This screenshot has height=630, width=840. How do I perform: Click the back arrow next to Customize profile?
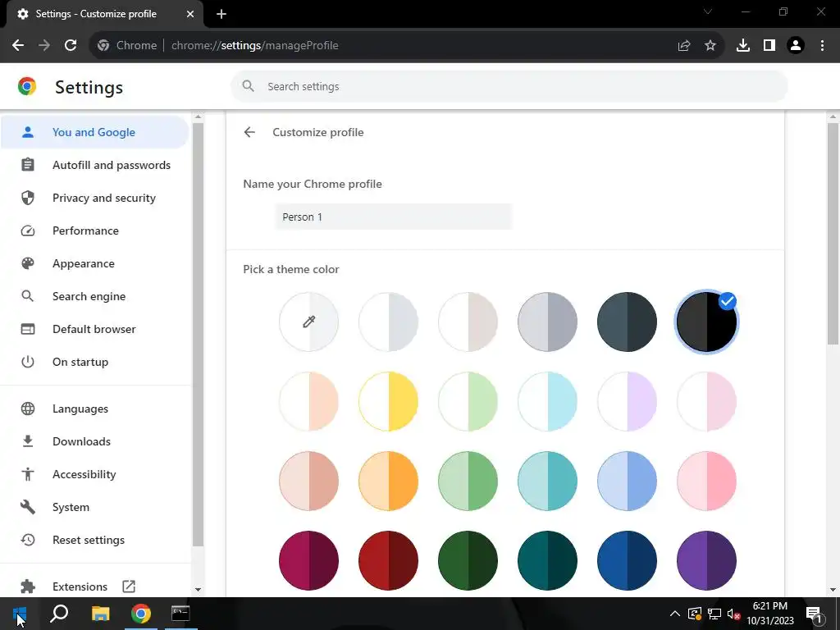249,132
